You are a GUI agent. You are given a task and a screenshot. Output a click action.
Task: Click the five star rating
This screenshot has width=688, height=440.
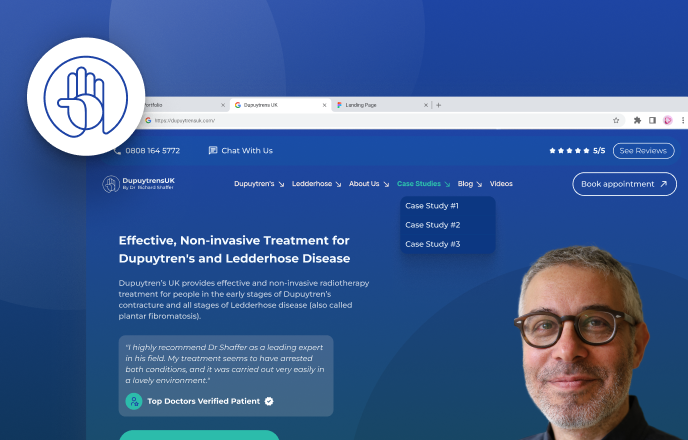[x=569, y=150]
